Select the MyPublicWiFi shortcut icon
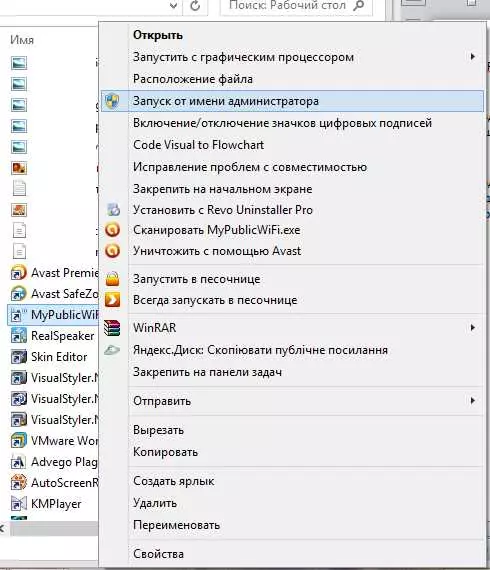490x570 pixels. pyautogui.click(x=19, y=314)
